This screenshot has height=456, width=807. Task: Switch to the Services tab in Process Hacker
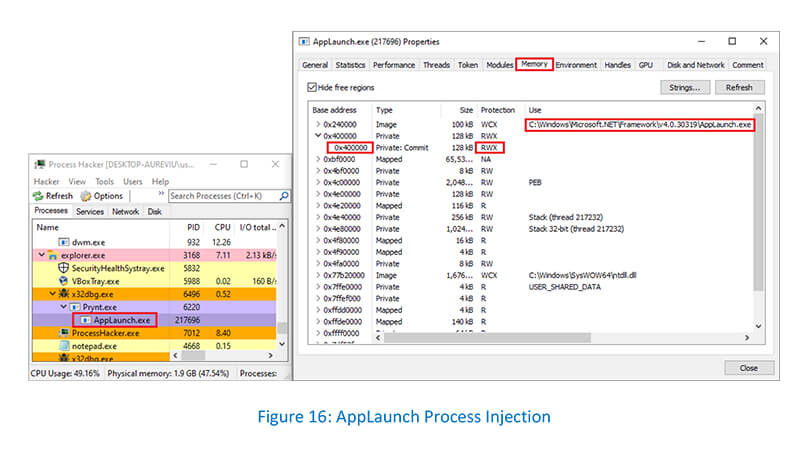coord(90,212)
